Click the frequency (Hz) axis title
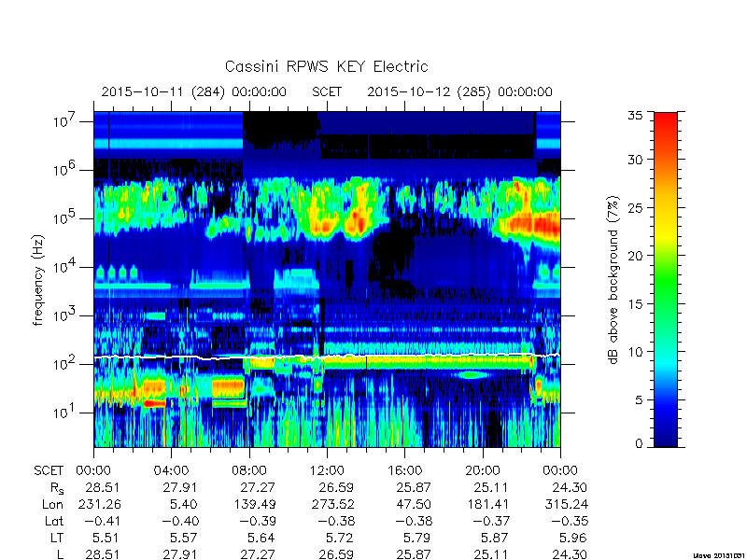This screenshot has height=560, width=747. (38, 280)
